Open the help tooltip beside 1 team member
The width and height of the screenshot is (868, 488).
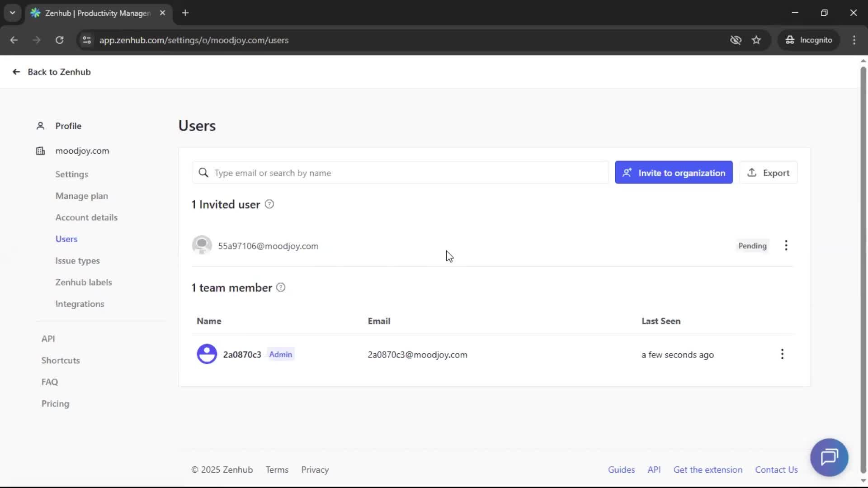pos(281,287)
